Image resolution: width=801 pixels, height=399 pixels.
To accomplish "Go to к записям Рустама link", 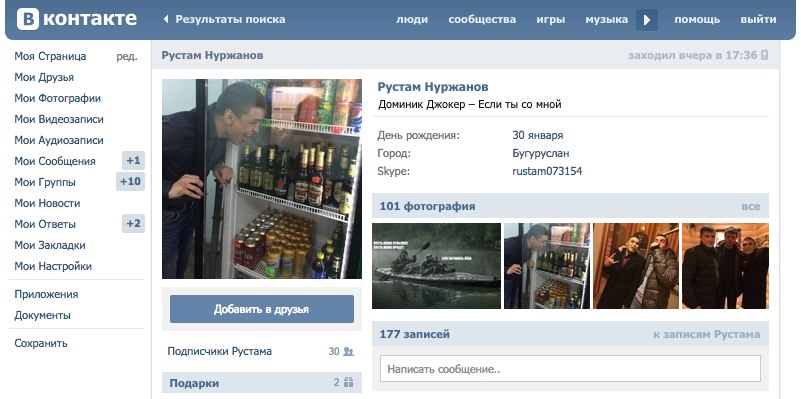I will [706, 335].
